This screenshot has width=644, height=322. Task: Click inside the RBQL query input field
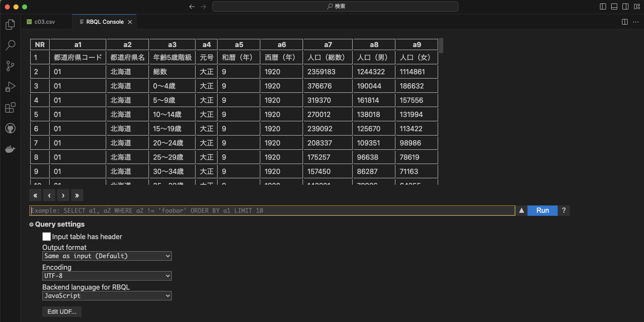pos(259,210)
